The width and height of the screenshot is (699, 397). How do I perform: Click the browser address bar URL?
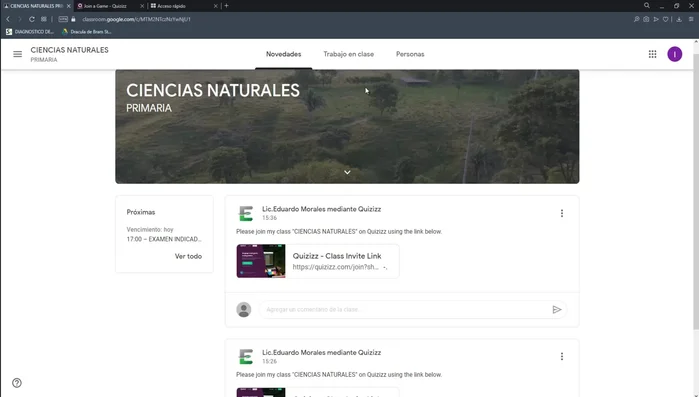[136, 19]
